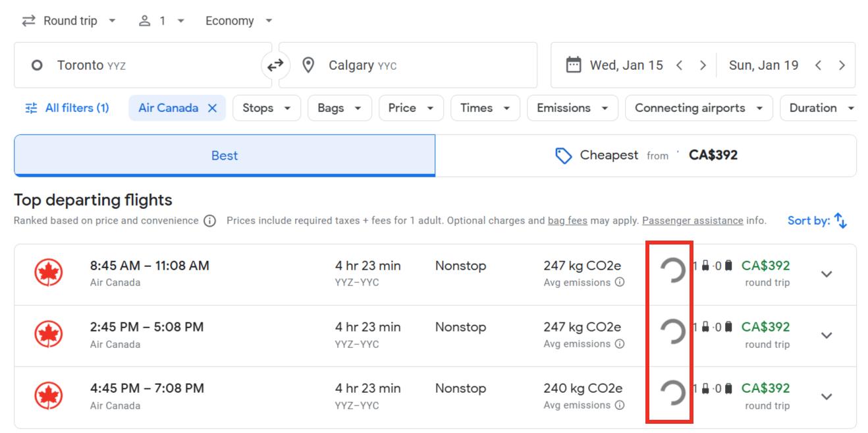Remove the Air Canada filter chip
Screen dimensions: 868x433
tap(212, 108)
